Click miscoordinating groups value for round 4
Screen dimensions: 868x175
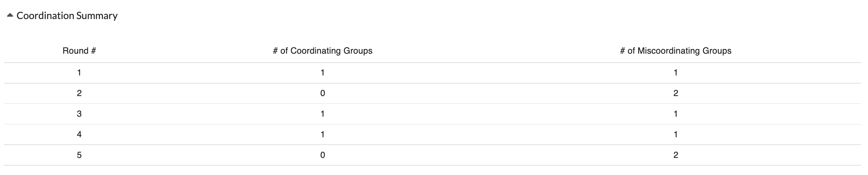point(675,135)
